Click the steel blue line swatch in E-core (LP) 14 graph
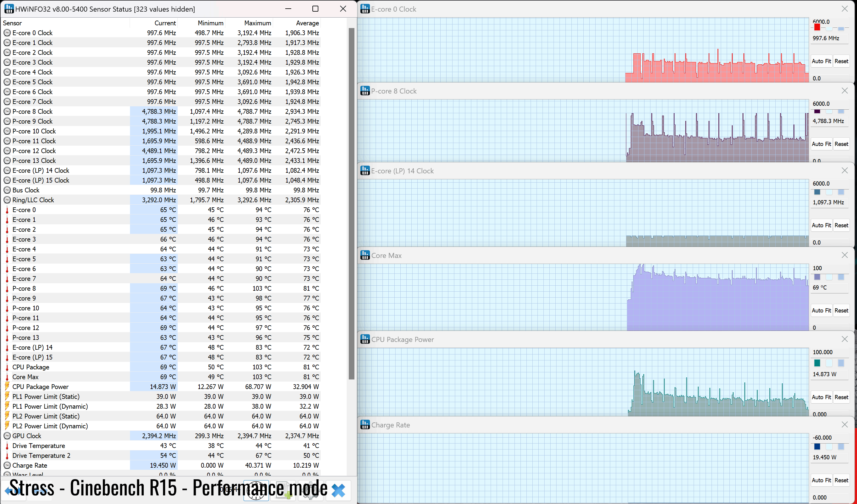The height and width of the screenshot is (504, 857). click(817, 192)
